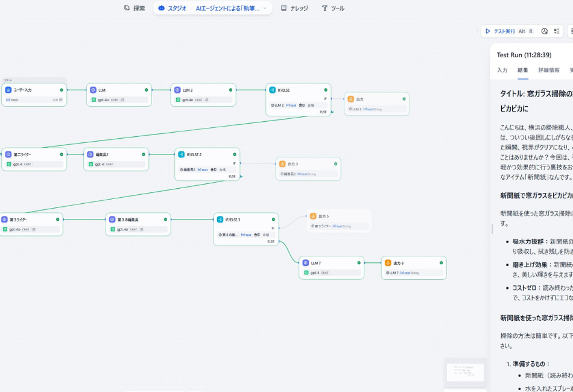This screenshot has height=392, width=573.
Task: Select the 第３の編集長 node
Action: 138,224
